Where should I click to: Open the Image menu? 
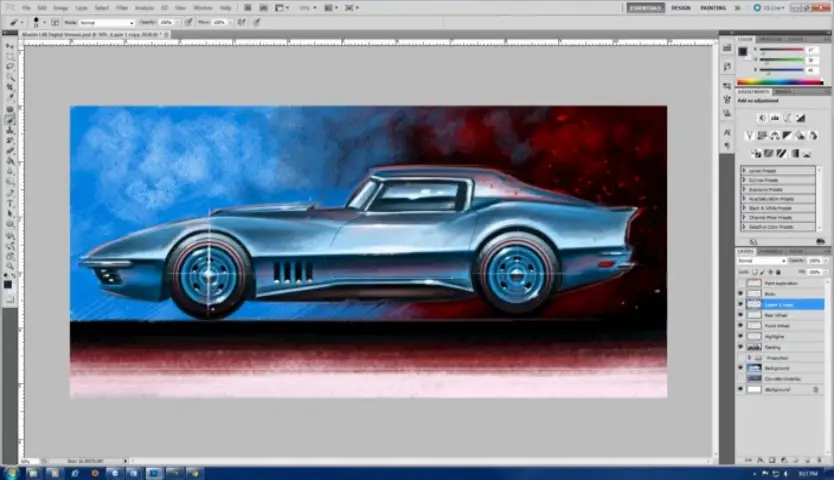60,8
